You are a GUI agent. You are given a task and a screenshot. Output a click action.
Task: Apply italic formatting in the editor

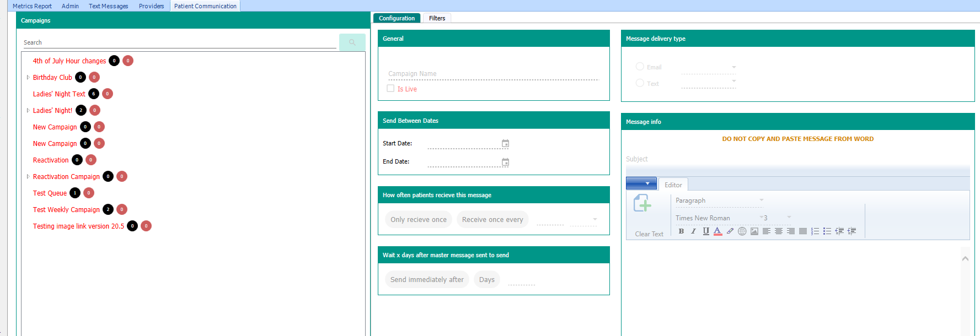click(x=693, y=231)
